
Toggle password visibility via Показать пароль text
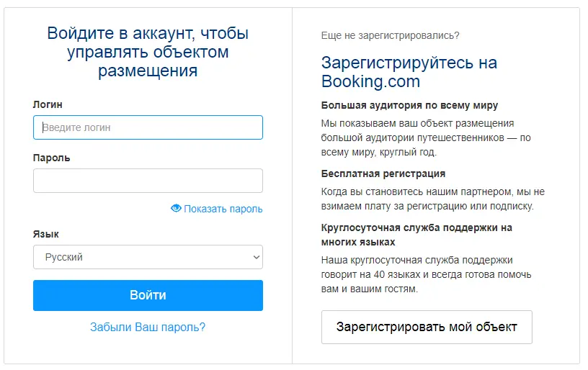click(223, 209)
